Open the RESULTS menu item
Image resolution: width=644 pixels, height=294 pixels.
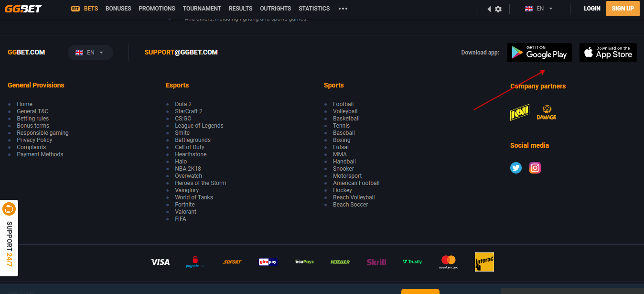click(x=240, y=9)
